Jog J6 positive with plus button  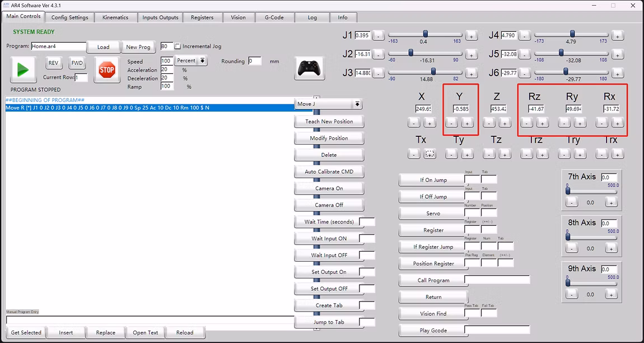coord(617,73)
